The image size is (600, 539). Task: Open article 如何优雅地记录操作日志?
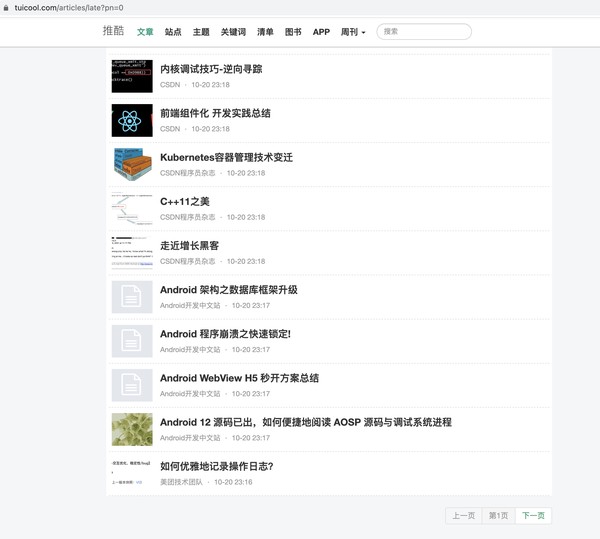click(217, 466)
